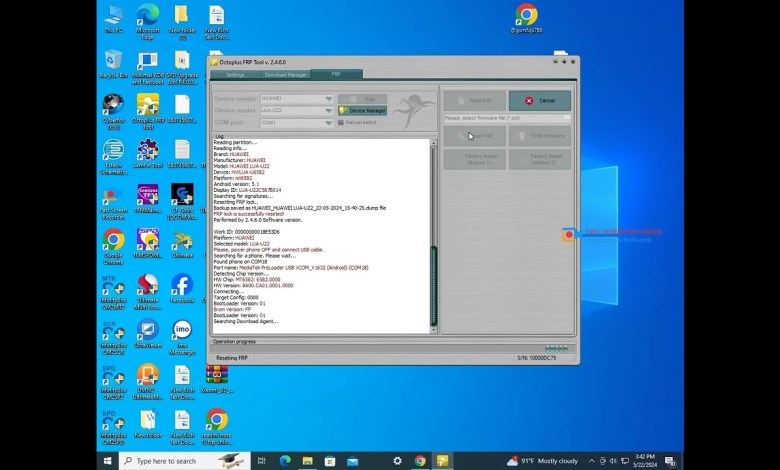Expand the Device model dropdown
Image resolution: width=780 pixels, height=470 pixels.
[329, 110]
